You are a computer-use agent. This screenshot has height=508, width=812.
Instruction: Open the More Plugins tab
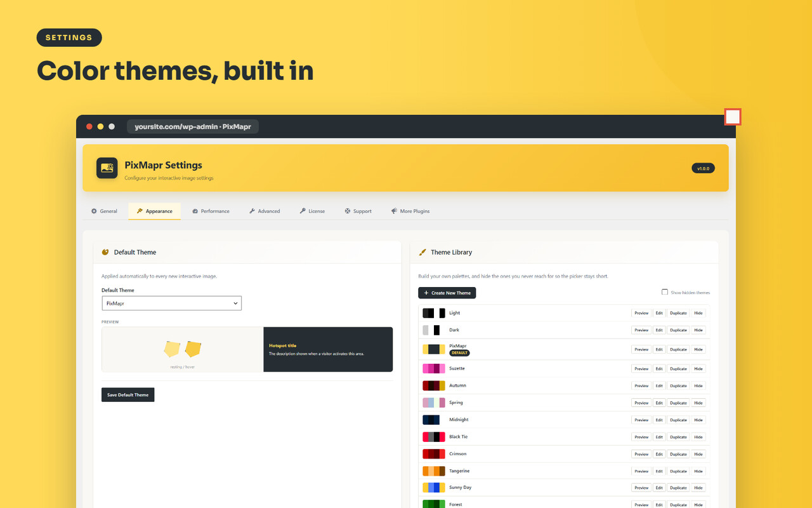[410, 211]
